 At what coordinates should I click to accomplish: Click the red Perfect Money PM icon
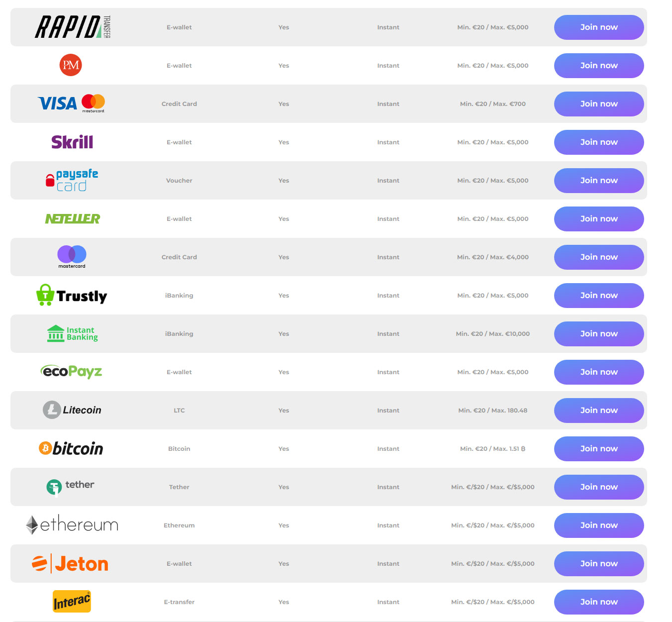click(x=71, y=65)
